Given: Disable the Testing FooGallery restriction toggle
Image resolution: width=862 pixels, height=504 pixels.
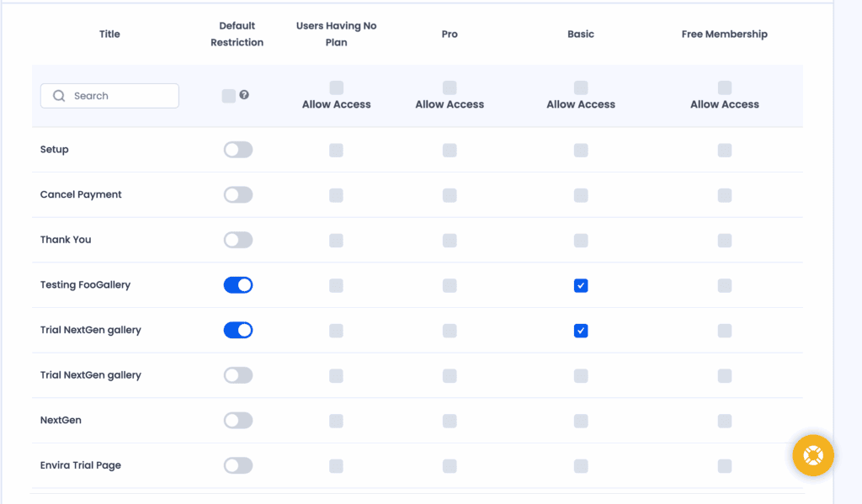Looking at the screenshot, I should pyautogui.click(x=238, y=284).
